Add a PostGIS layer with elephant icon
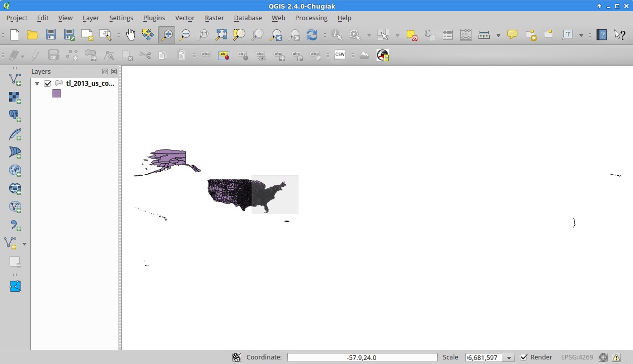This screenshot has height=364, width=633. [x=15, y=116]
